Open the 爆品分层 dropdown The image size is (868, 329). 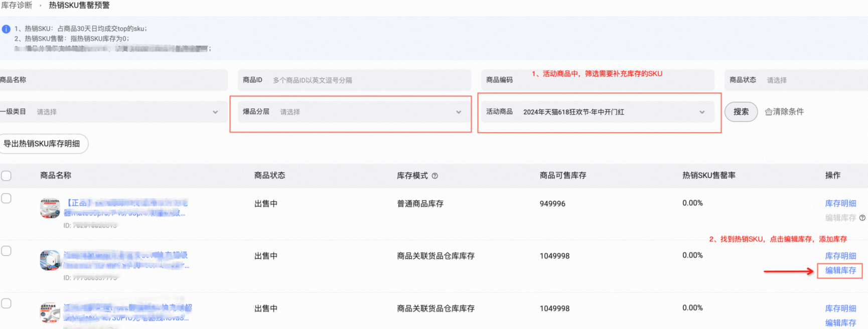pyautogui.click(x=354, y=112)
